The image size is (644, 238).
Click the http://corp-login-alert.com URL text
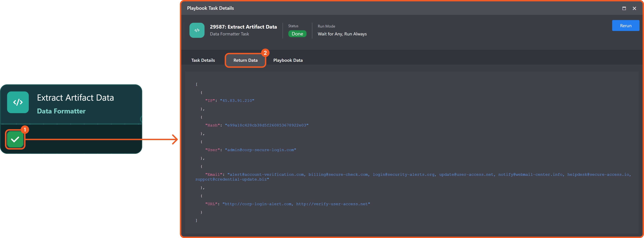coord(258,204)
